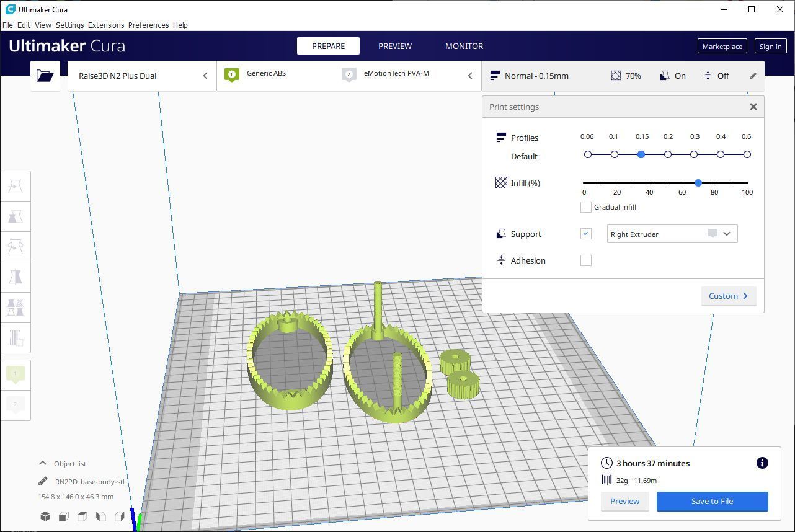Collapse the Object list chevron
Viewport: 795px width, 532px height.
(43, 463)
